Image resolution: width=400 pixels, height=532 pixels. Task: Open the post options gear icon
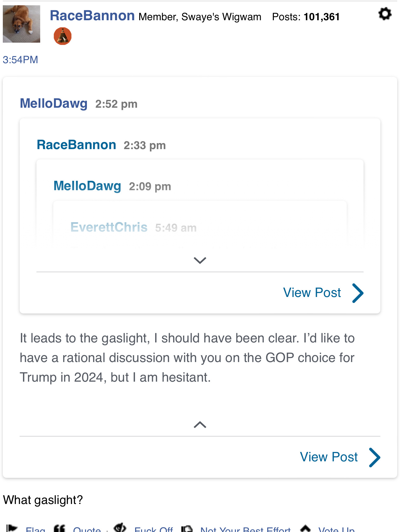[385, 14]
